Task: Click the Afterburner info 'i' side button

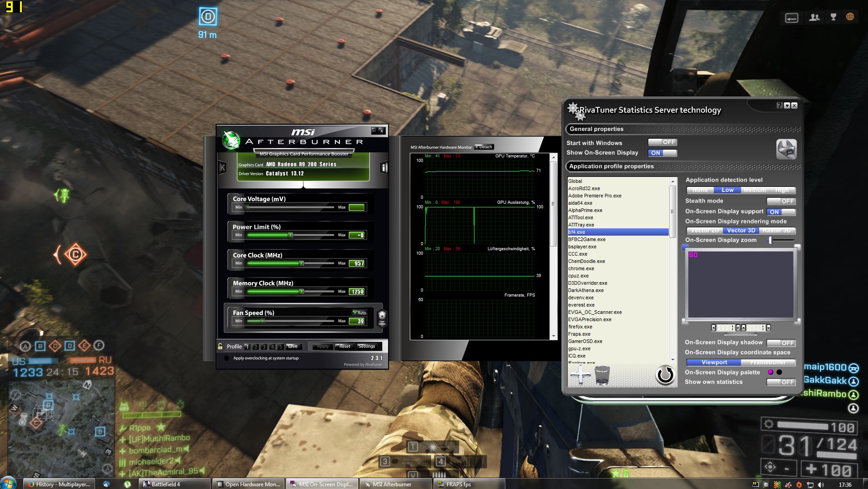Action: [384, 168]
